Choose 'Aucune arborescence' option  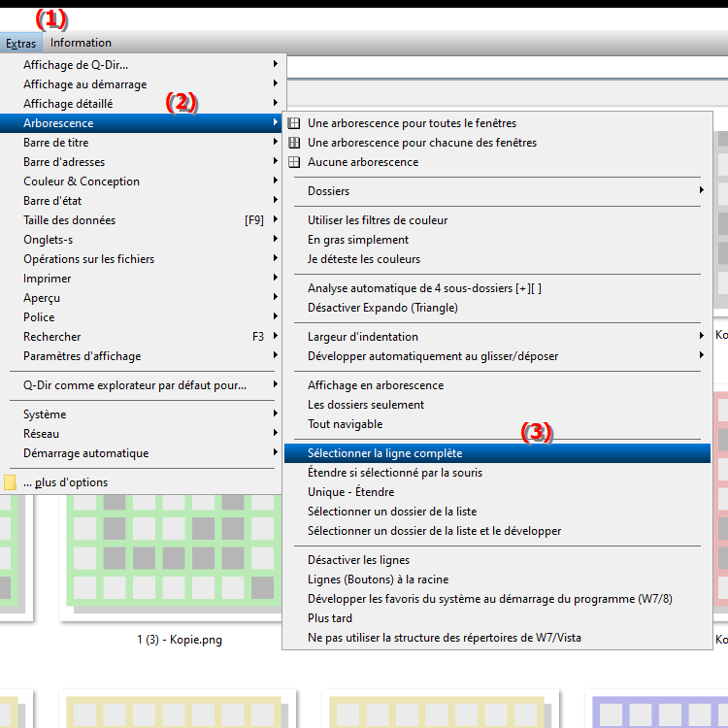(x=497, y=162)
